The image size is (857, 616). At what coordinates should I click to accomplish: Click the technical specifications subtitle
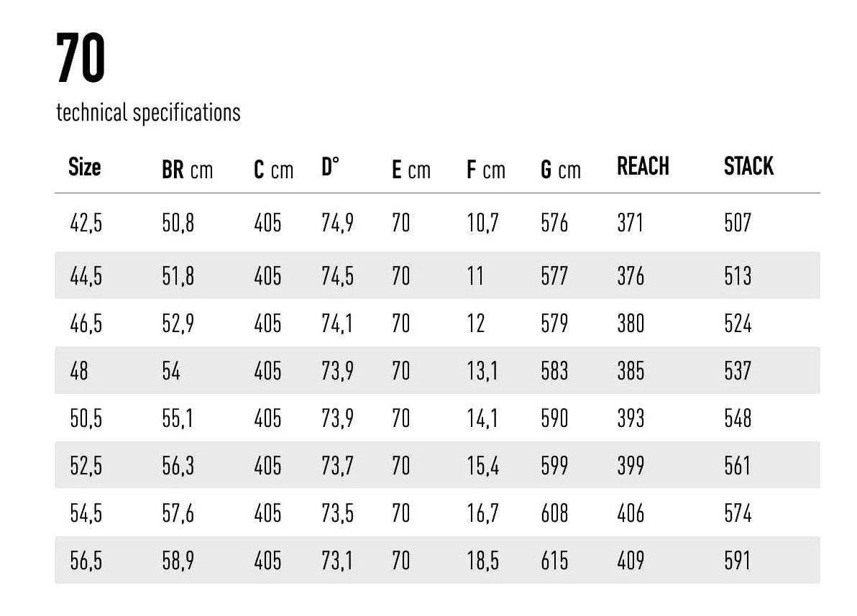[148, 113]
